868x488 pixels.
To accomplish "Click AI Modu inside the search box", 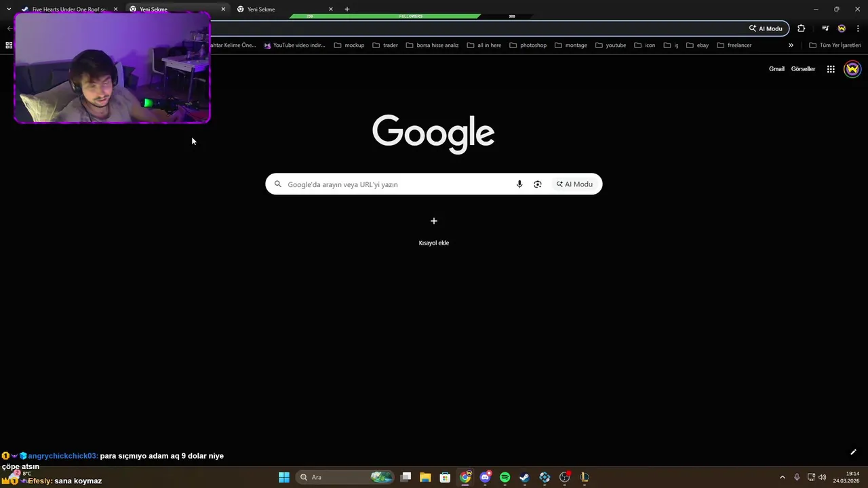I will point(574,184).
